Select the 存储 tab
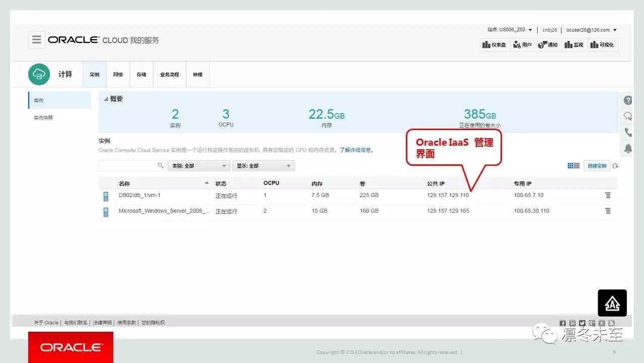Viewport: 644px width, 363px height. pos(141,75)
